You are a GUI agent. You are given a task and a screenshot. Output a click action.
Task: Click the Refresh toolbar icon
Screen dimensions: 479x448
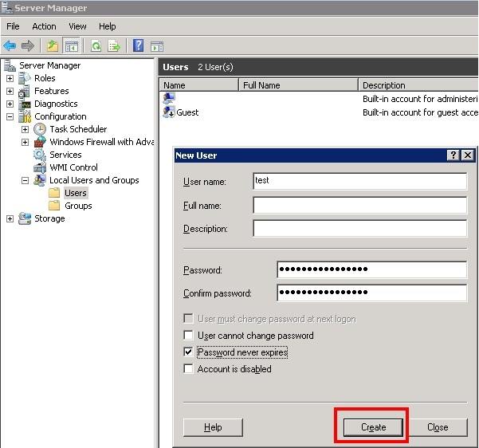tap(96, 46)
